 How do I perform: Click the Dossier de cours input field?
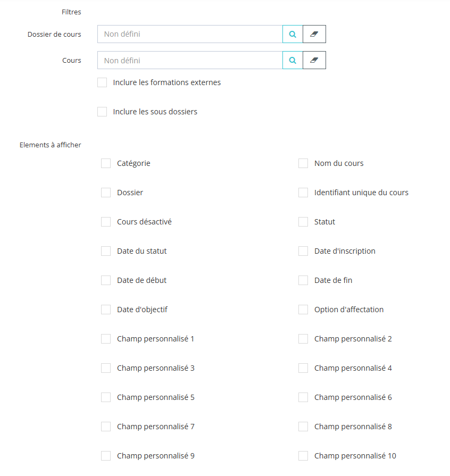click(x=190, y=34)
